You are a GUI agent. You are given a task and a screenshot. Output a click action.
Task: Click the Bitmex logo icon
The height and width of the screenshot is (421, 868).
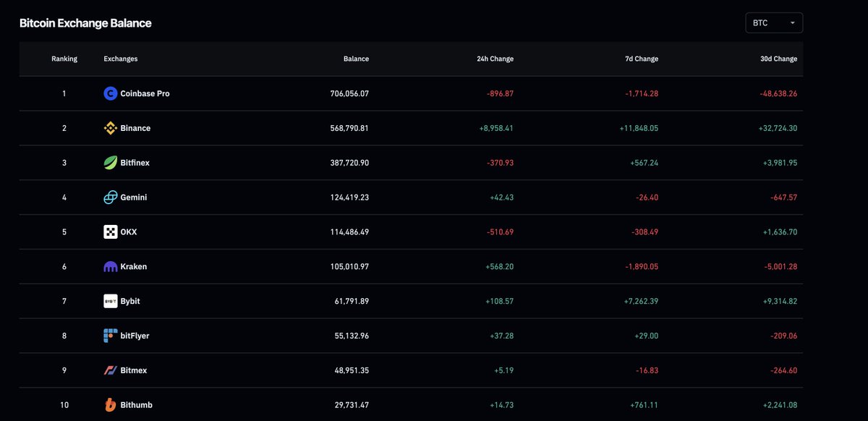(110, 370)
